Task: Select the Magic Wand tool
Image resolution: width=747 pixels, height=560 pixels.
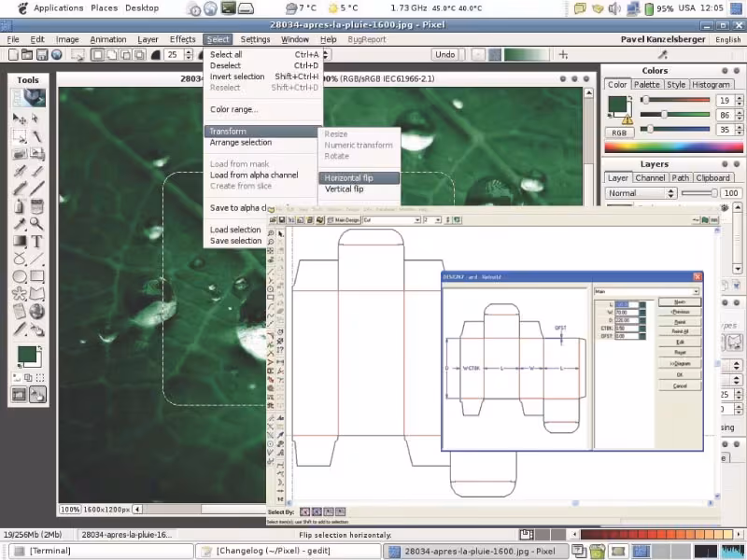Action: coord(36,136)
